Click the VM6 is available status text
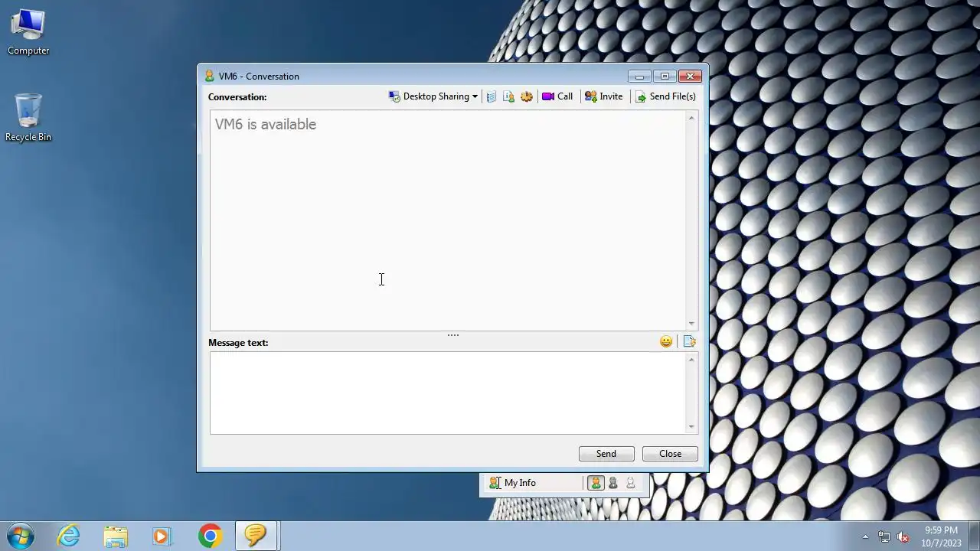 click(x=266, y=124)
